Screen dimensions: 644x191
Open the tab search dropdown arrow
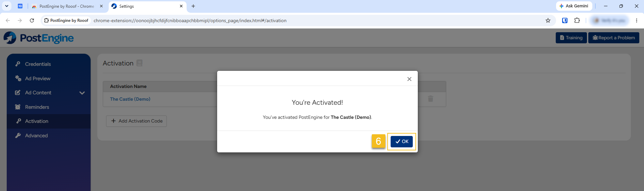(7, 6)
